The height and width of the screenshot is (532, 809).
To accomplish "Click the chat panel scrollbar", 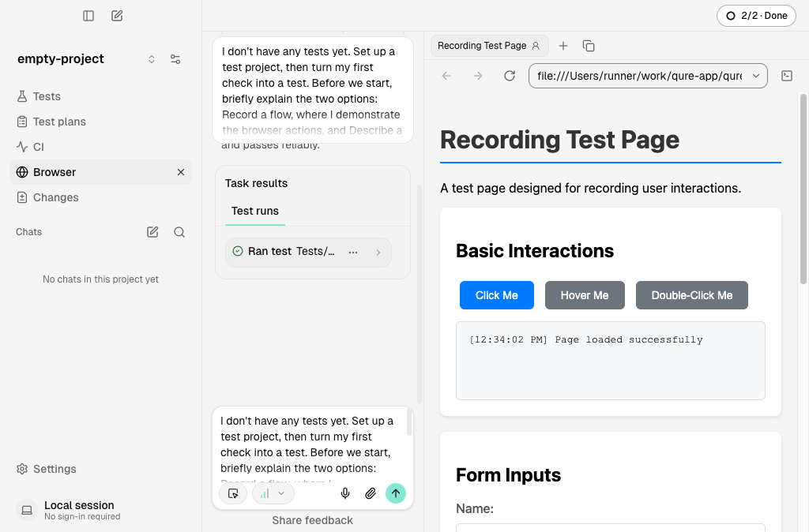I will (420, 294).
